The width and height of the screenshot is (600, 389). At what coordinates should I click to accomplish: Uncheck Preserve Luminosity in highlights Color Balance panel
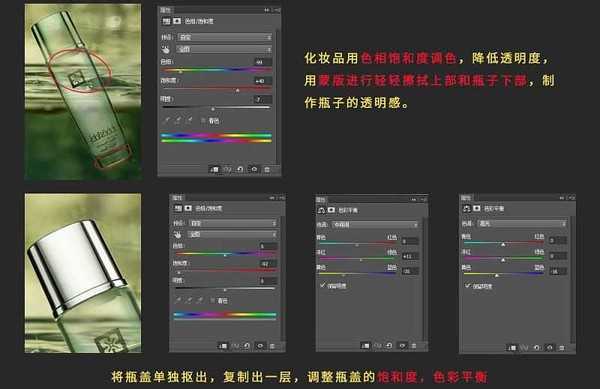[x=467, y=286]
